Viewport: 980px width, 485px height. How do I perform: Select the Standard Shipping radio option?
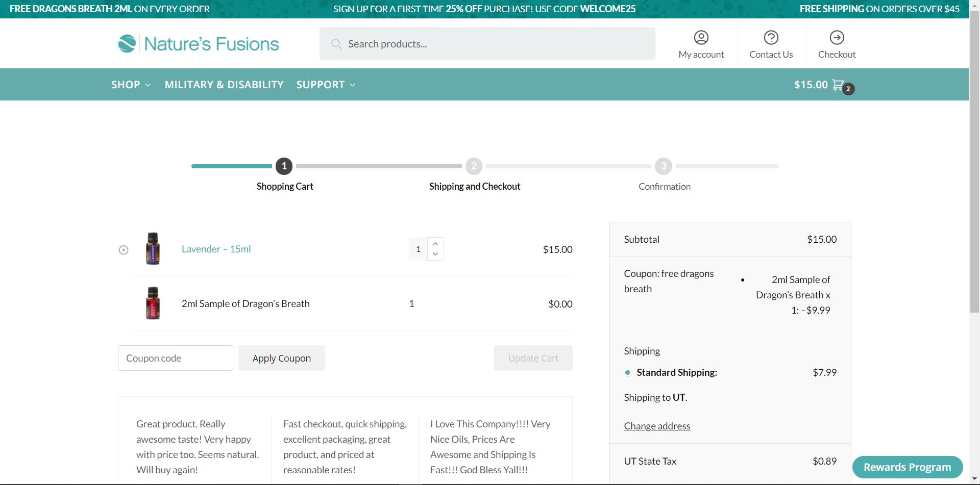[627, 373]
